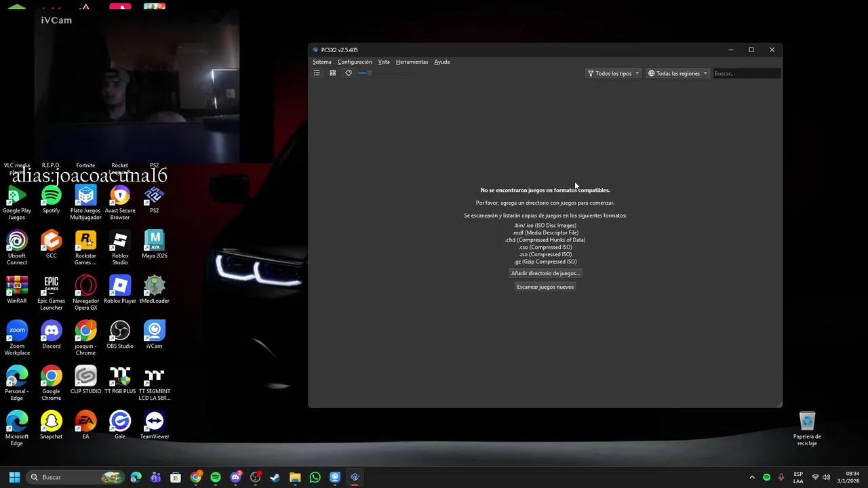This screenshot has width=868, height=488.
Task: Open the Todas las regiones filter dropdown
Action: tap(678, 73)
